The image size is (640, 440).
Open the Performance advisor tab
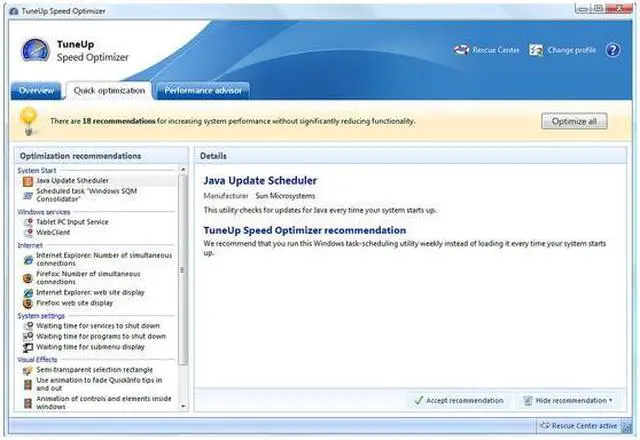tap(203, 90)
